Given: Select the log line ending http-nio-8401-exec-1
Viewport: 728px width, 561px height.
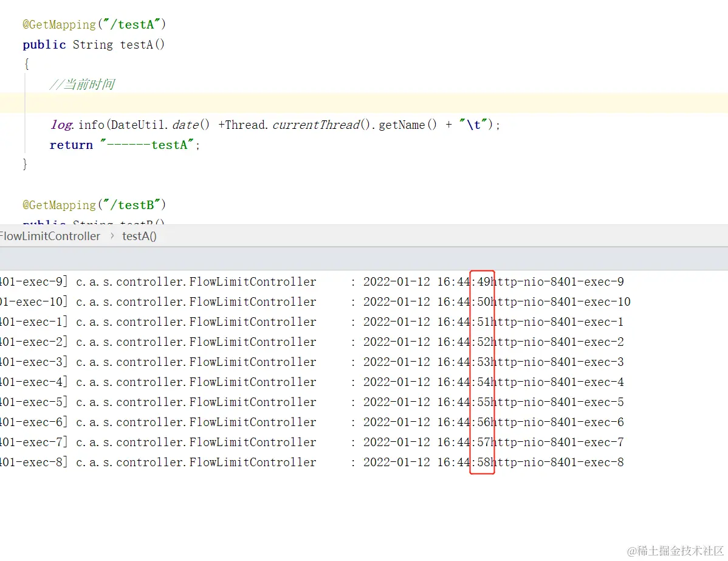Looking at the screenshot, I should [312, 322].
